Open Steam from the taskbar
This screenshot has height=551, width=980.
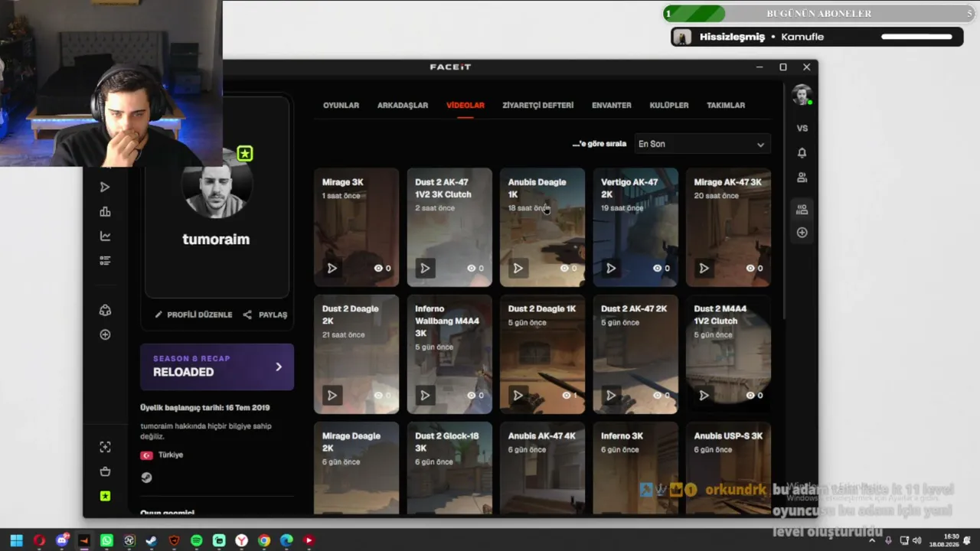[152, 540]
